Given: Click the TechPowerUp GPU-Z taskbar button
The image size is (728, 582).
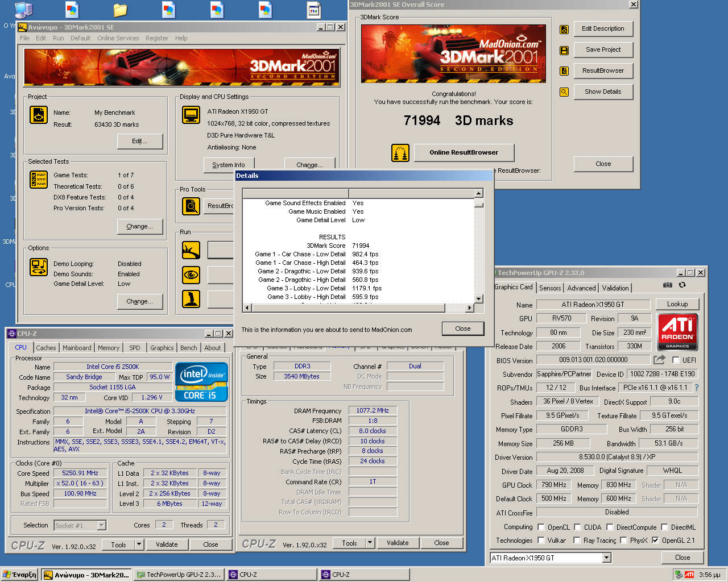Looking at the screenshot, I should [179, 575].
